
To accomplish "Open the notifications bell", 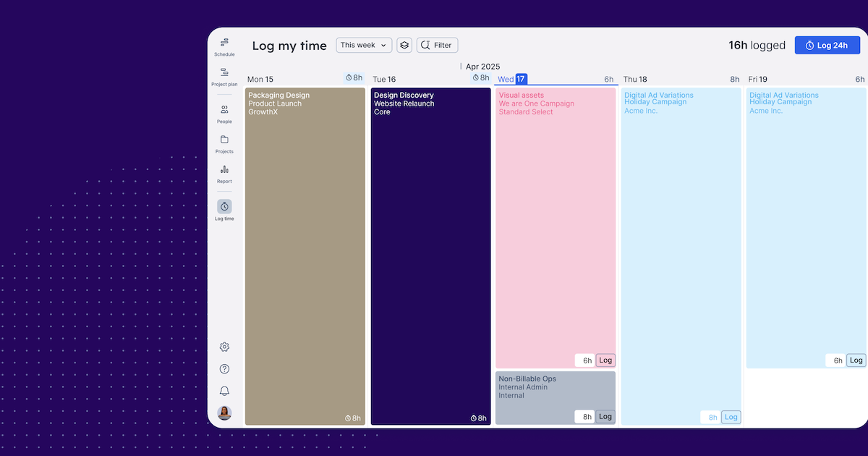I will (224, 391).
